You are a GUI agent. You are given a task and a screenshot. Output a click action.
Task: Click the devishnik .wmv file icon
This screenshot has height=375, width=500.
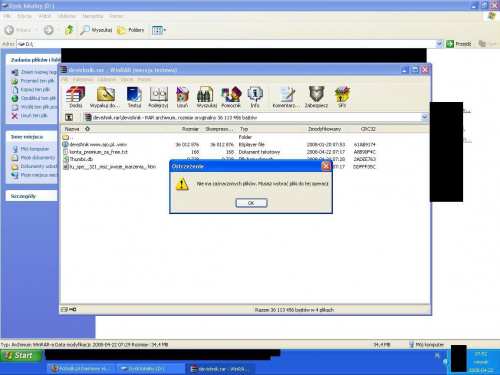tap(65, 145)
